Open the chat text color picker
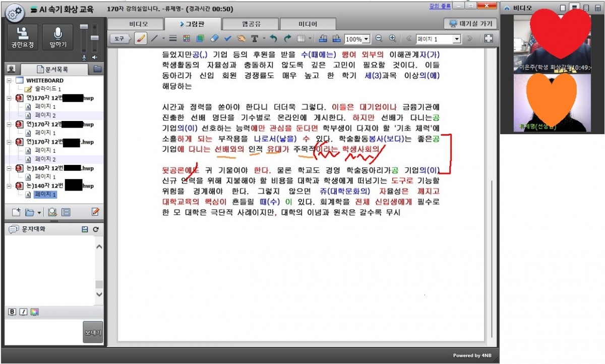605x364 pixels. click(34, 312)
